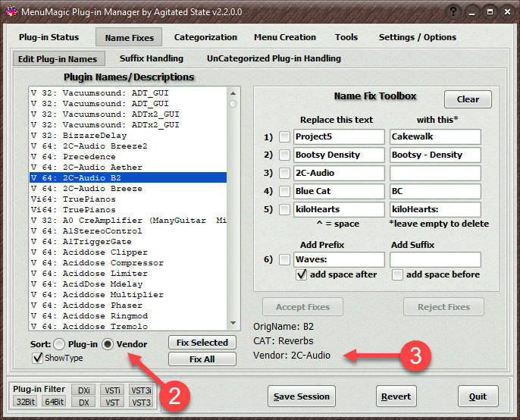Edit 'Blue Cat' replace text field
Viewport: 520px width, 420px height.
[x=339, y=191]
